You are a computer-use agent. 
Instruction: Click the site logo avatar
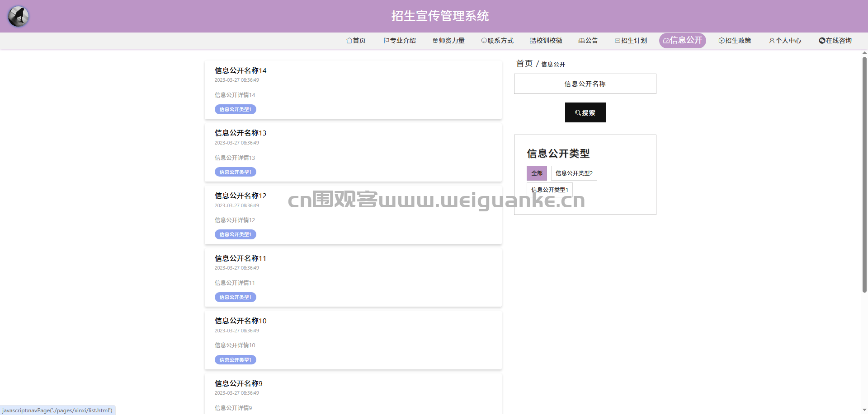tap(19, 16)
